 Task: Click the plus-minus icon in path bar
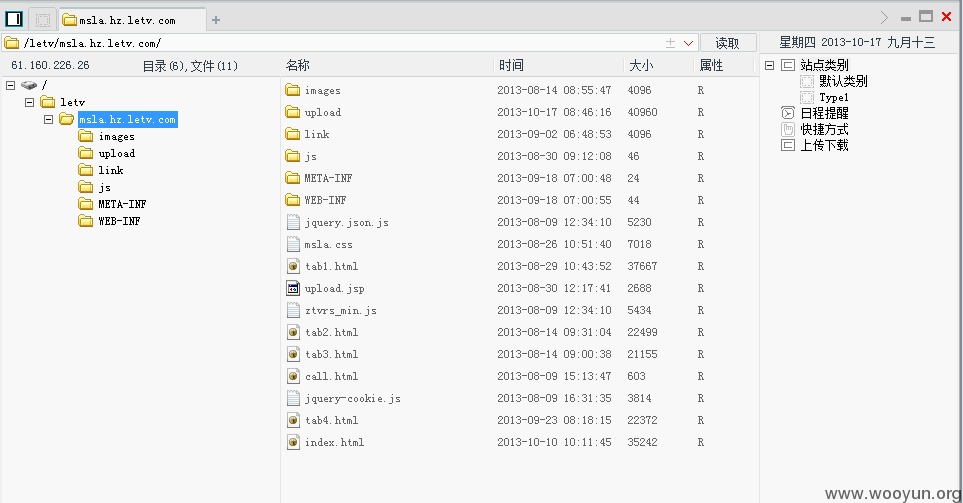[x=670, y=43]
